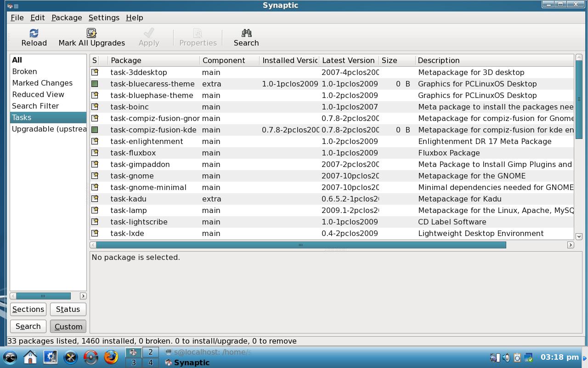This screenshot has height=368, width=588.
Task: Select the Upgradable (upstream) filter
Action: tap(48, 129)
